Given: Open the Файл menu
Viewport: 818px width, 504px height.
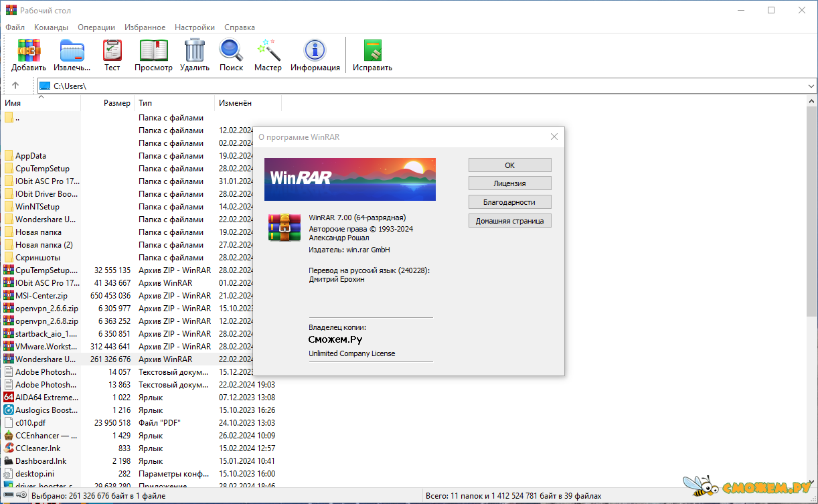Looking at the screenshot, I should point(15,27).
